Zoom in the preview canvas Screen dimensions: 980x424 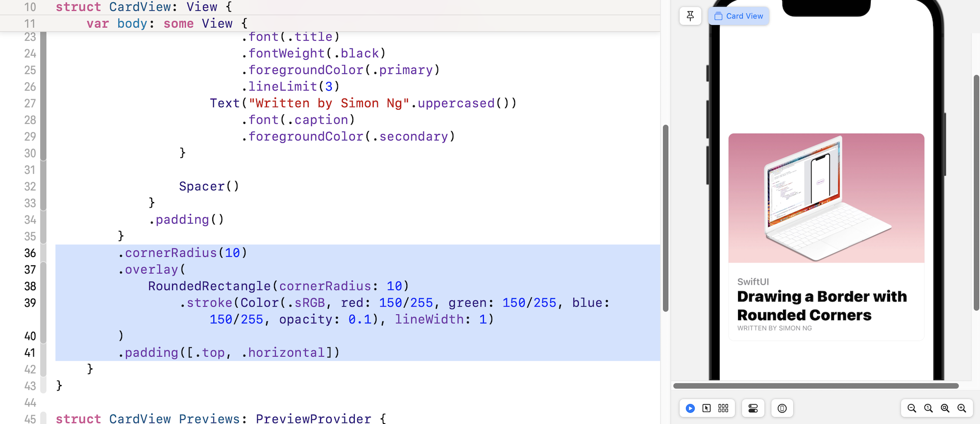click(962, 408)
